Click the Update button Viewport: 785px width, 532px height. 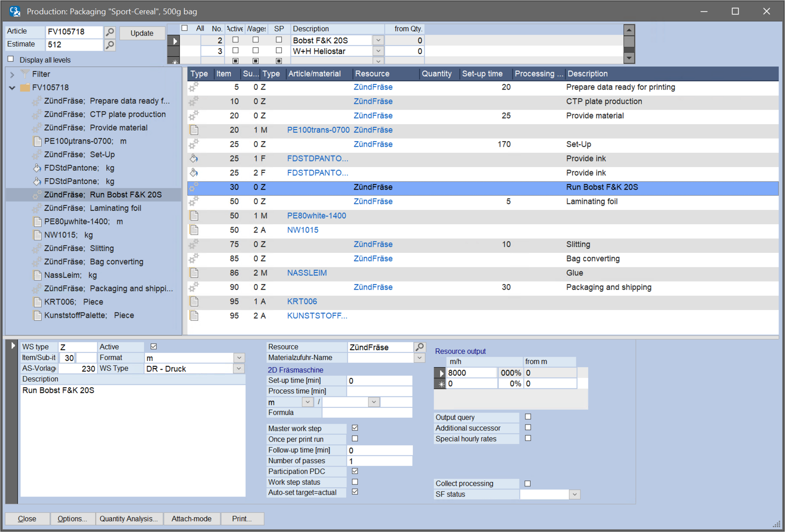point(142,33)
